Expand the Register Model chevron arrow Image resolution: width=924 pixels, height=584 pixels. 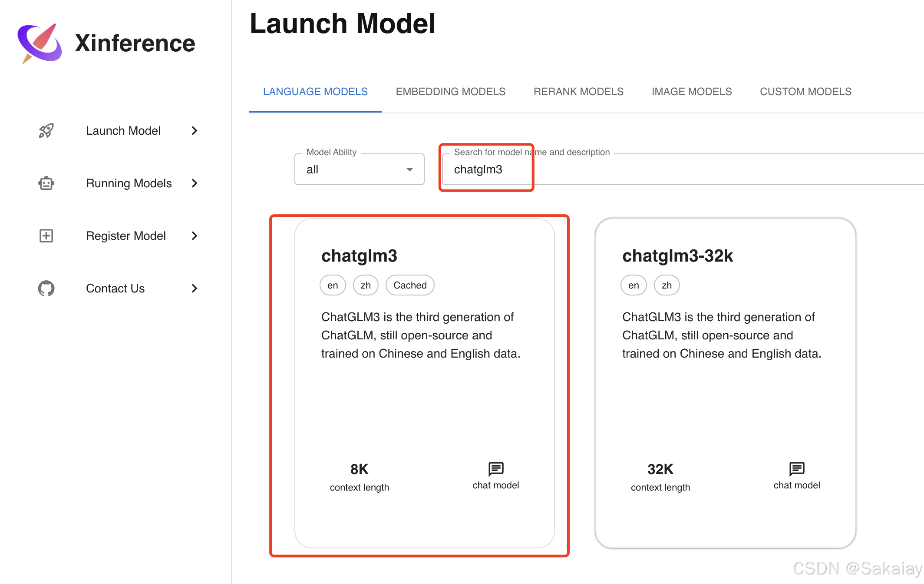(195, 236)
